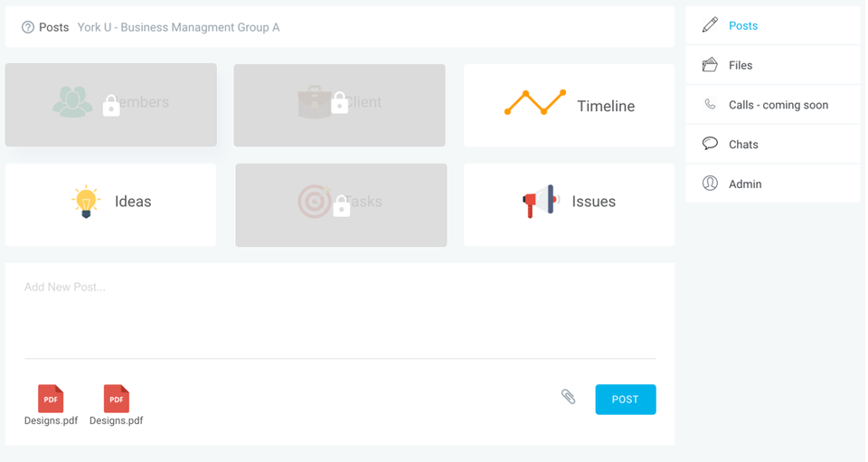This screenshot has height=462, width=868.
Task: Click the Files folder icon
Action: point(710,65)
